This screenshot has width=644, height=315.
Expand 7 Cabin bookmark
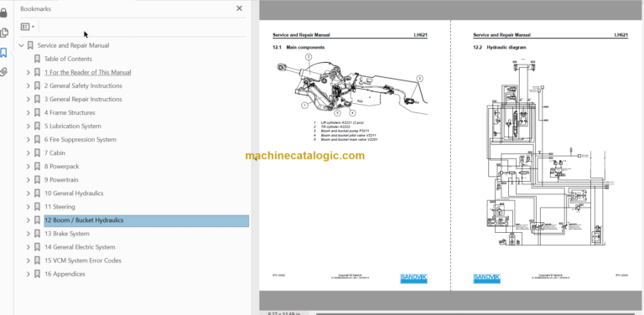tap(28, 153)
